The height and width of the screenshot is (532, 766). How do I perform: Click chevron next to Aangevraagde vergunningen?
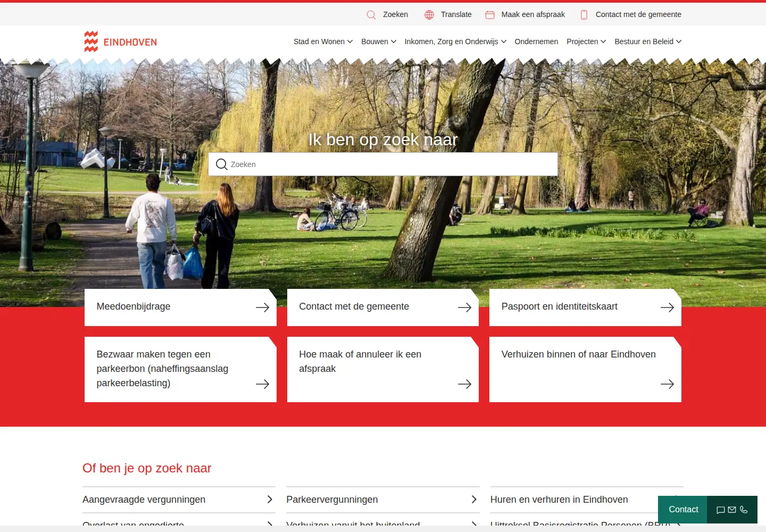coord(270,500)
